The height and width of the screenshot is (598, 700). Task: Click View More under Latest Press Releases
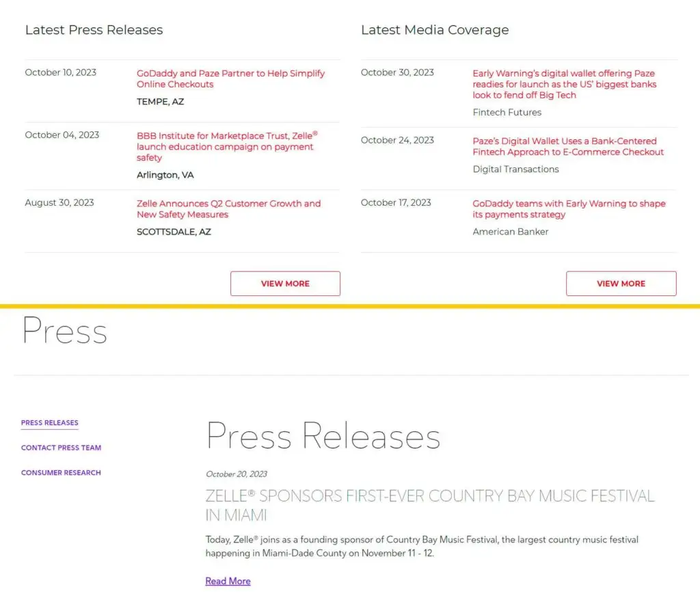pos(285,284)
